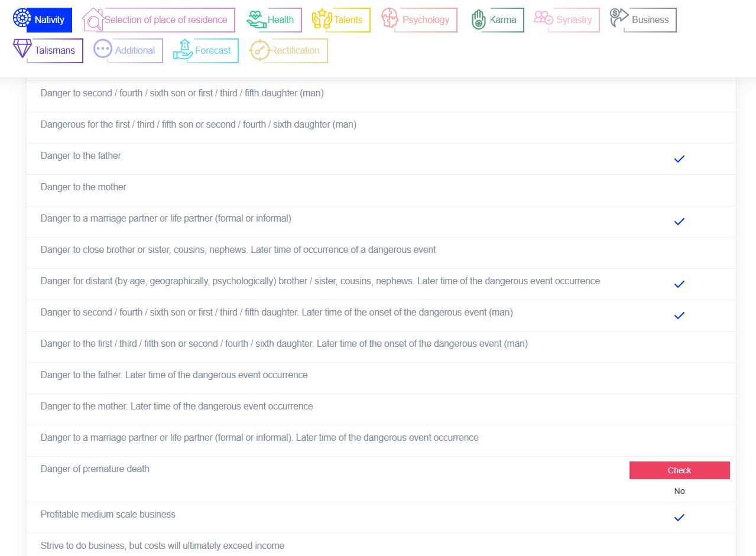This screenshot has height=556, width=756.
Task: Click the Health heart-in-hand icon
Action: coord(257,19)
